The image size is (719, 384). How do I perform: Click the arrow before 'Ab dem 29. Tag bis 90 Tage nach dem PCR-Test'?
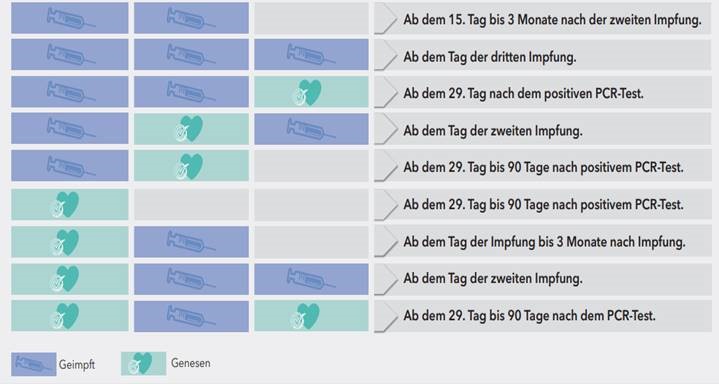[386, 316]
